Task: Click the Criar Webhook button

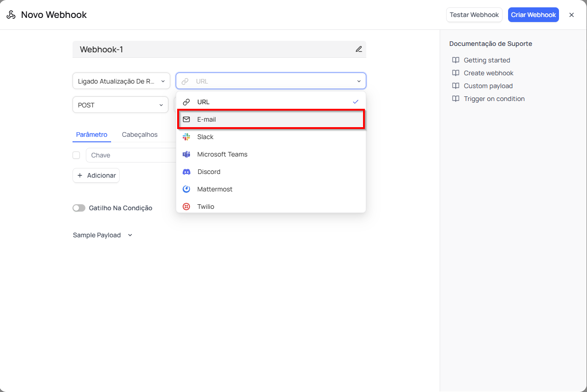Action: click(x=533, y=15)
